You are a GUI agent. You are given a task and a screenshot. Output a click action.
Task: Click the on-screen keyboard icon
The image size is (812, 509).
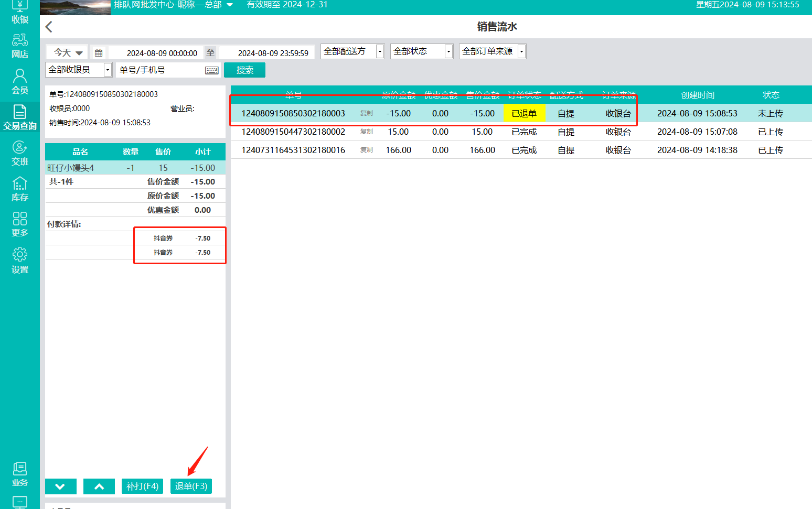click(x=212, y=70)
